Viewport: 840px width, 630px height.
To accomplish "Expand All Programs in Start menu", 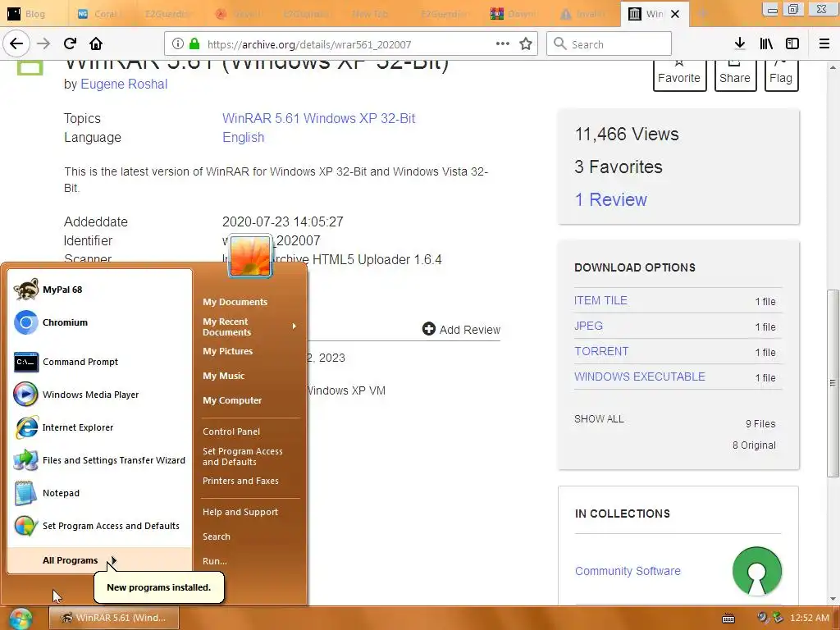I will pyautogui.click(x=99, y=560).
